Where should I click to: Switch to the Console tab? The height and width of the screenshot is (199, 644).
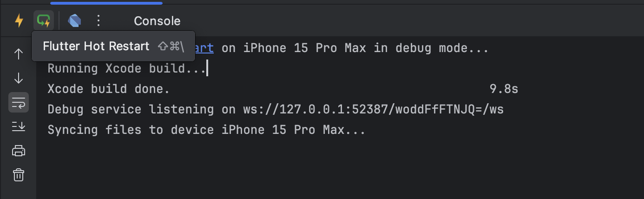(157, 21)
